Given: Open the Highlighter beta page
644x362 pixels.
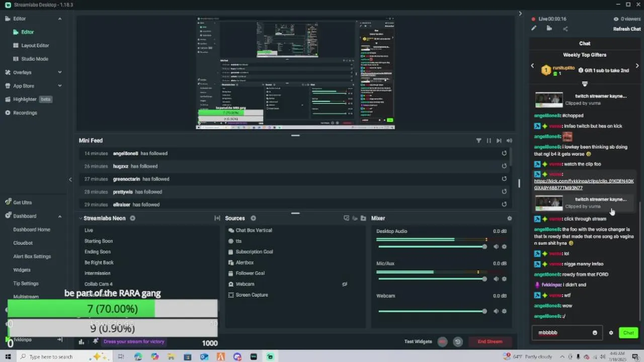Looking at the screenshot, I should [29, 99].
